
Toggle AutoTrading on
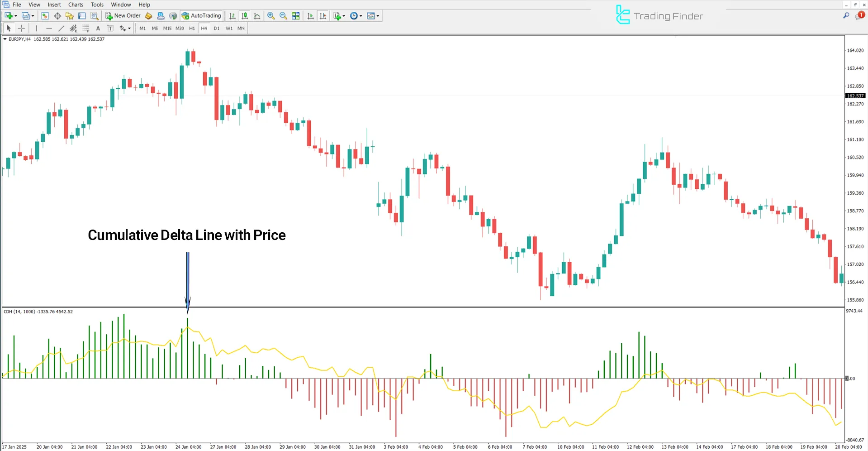click(201, 15)
